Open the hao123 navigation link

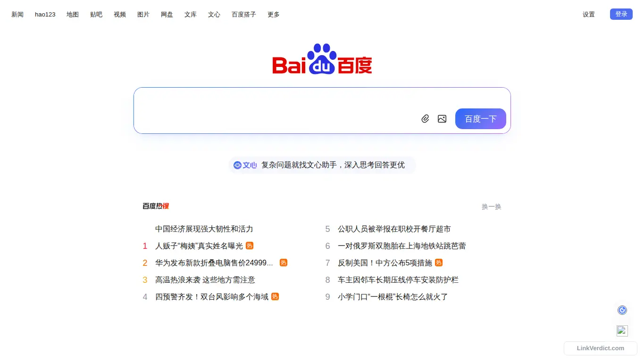click(45, 15)
